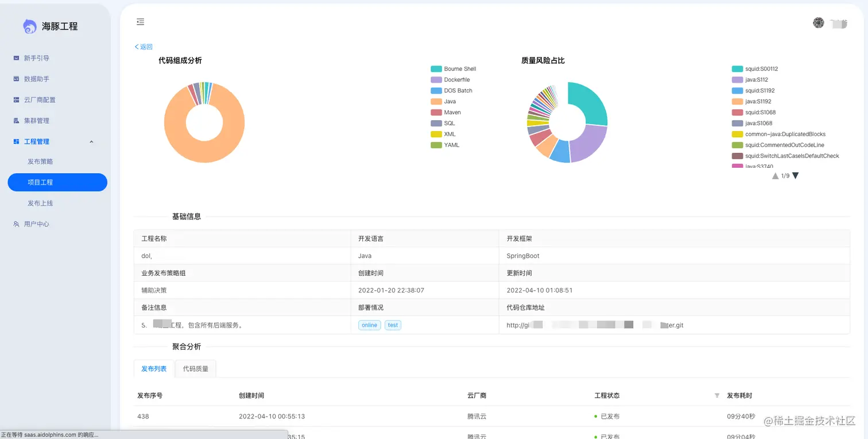Click 腾讯云 in release row 438
The height and width of the screenshot is (439, 868).
[x=477, y=417]
